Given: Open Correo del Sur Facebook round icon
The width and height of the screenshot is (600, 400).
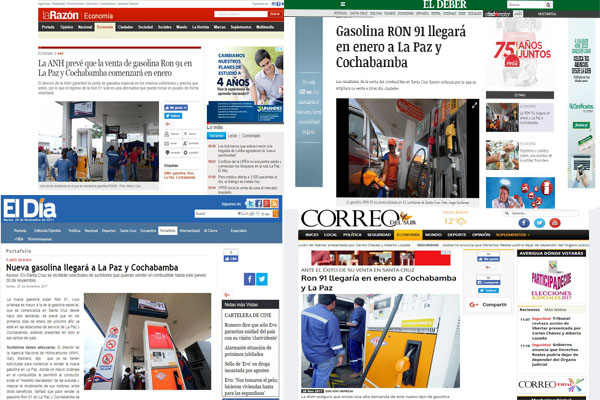Looking at the screenshot, I should [524, 223].
